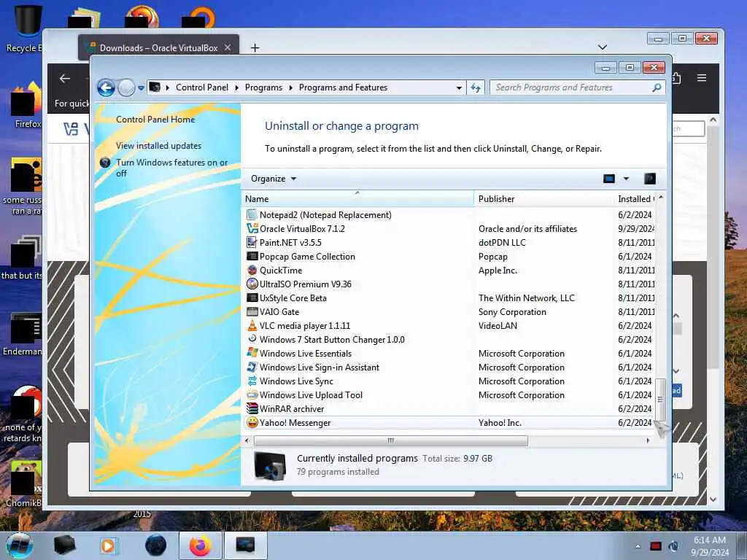The width and height of the screenshot is (747, 560).
Task: Click the Popcap Game Collection icon
Action: tap(252, 256)
